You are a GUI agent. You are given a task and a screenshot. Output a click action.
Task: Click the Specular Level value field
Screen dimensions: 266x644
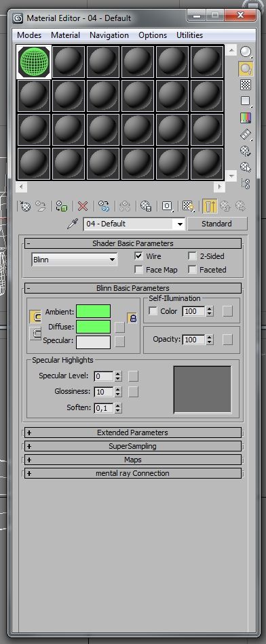coord(104,376)
